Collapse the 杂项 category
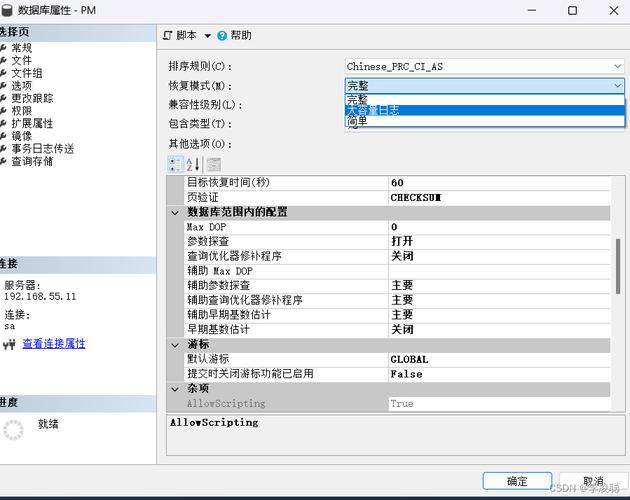The image size is (630, 500). [x=176, y=388]
